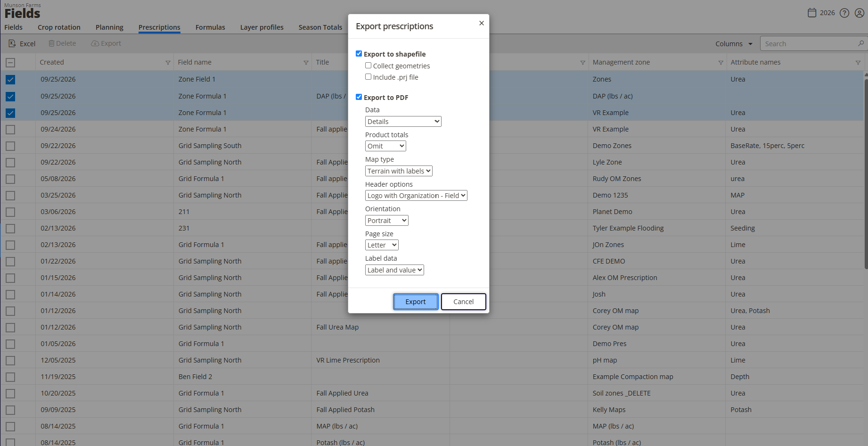Screen dimensions: 868x446
Task: Click the Cancel button
Action: pos(463,302)
